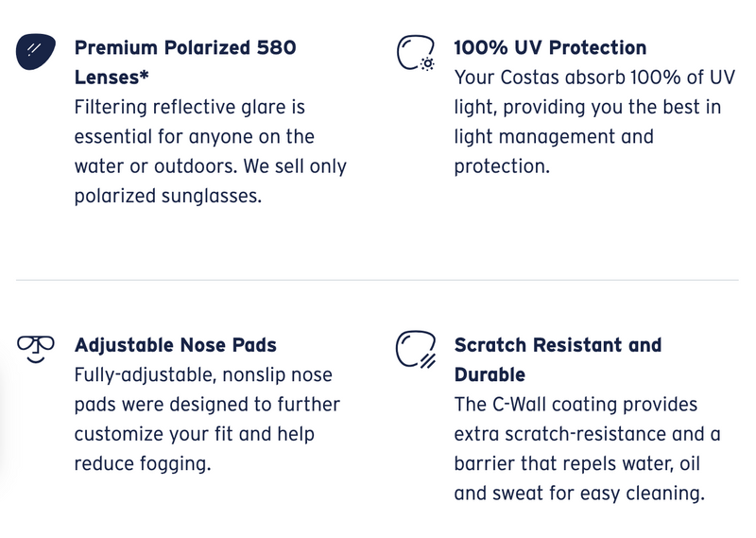Select the 100% UV Protection heading
Viewport: 756px width, 538px height.
[550, 48]
